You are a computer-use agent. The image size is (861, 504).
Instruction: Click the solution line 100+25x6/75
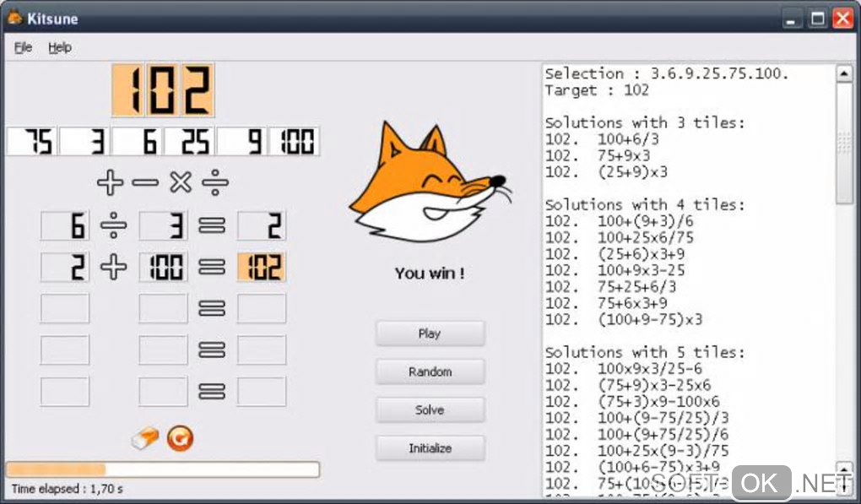[x=620, y=238]
